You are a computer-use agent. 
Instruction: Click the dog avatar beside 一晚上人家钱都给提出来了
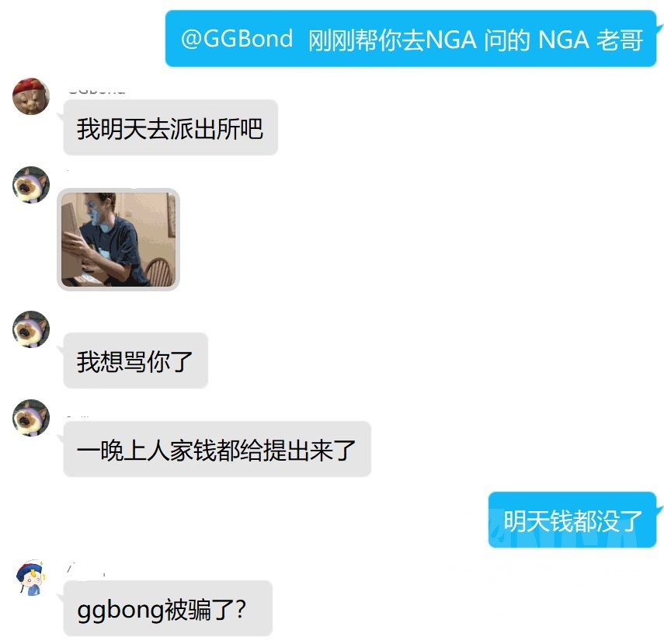point(31,418)
